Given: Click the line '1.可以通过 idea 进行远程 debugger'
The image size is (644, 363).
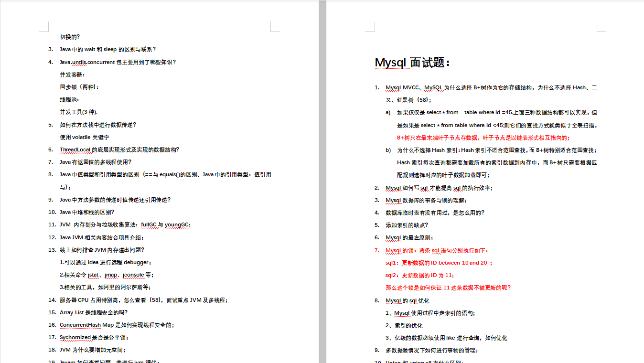Looking at the screenshot, I should (106, 262).
